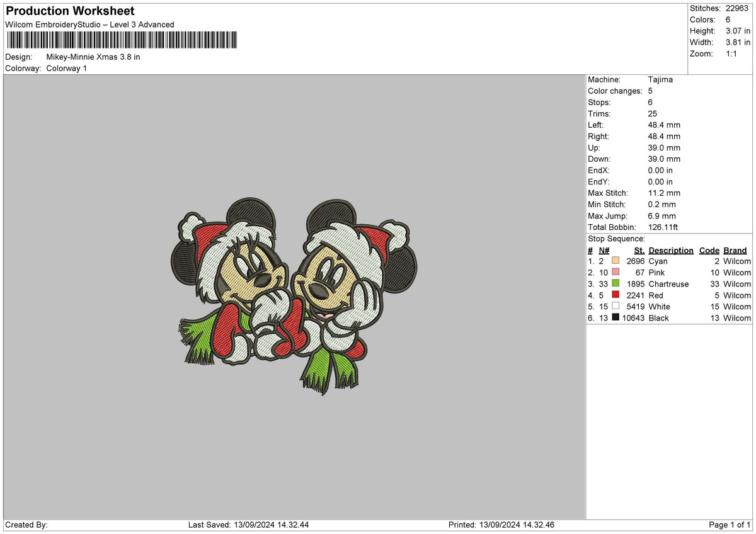Click the 'Description' column header
This screenshot has height=534, width=756.
(671, 250)
